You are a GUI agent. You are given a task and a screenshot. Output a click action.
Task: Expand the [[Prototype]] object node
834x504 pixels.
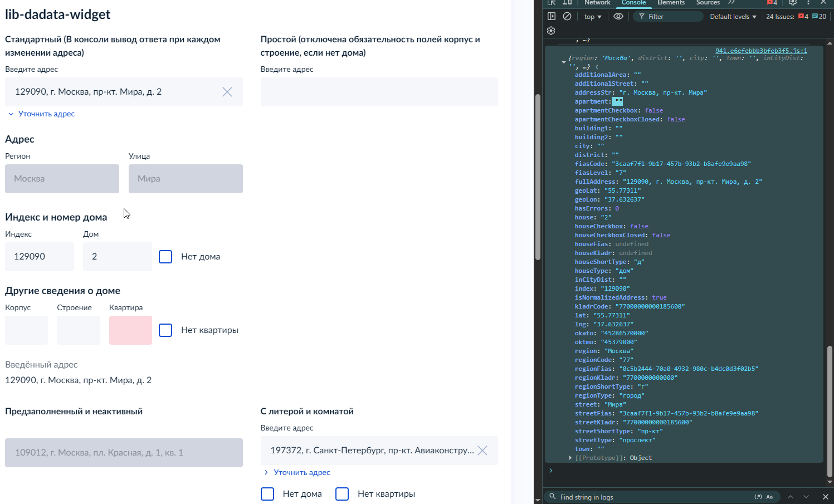pos(570,458)
